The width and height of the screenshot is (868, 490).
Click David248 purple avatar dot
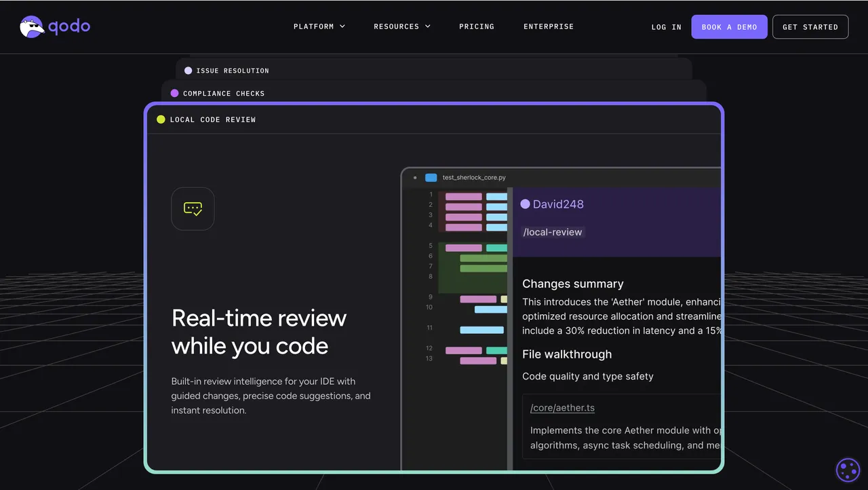point(525,204)
